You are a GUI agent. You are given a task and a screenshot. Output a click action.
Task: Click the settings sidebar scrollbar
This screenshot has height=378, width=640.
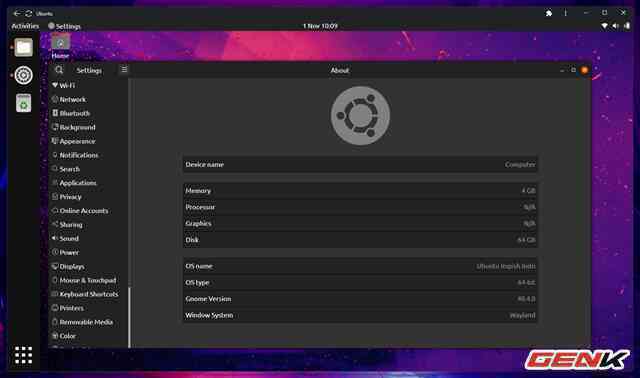(x=129, y=317)
